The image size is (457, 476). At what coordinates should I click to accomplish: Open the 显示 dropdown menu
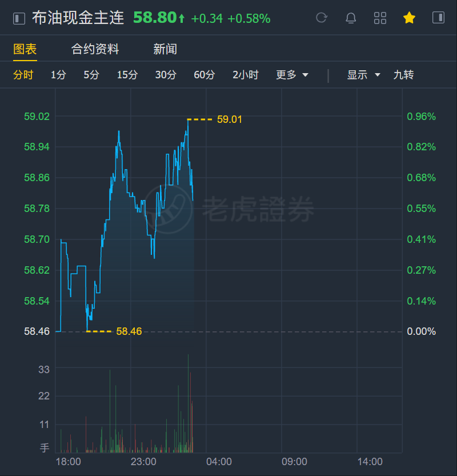(363, 75)
